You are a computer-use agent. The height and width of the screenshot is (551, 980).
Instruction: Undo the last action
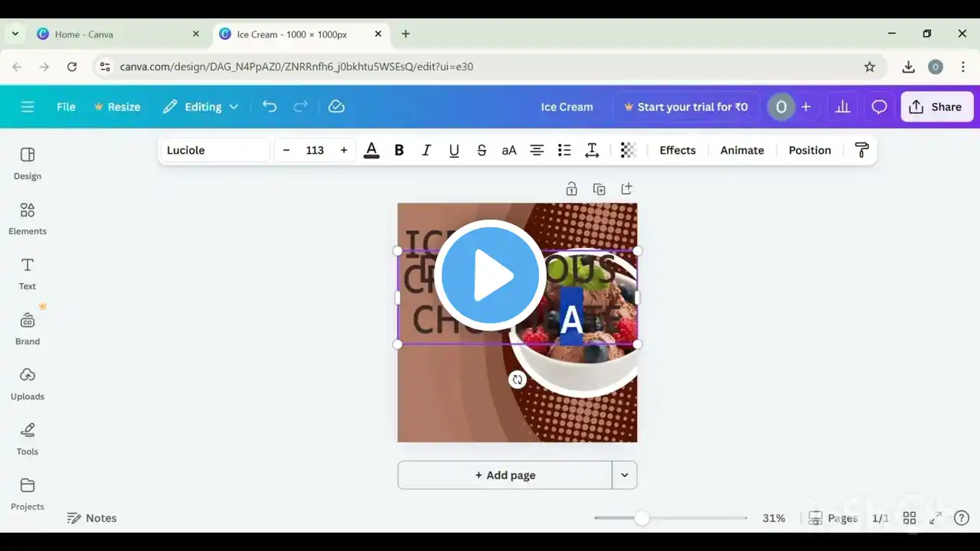pyautogui.click(x=269, y=107)
